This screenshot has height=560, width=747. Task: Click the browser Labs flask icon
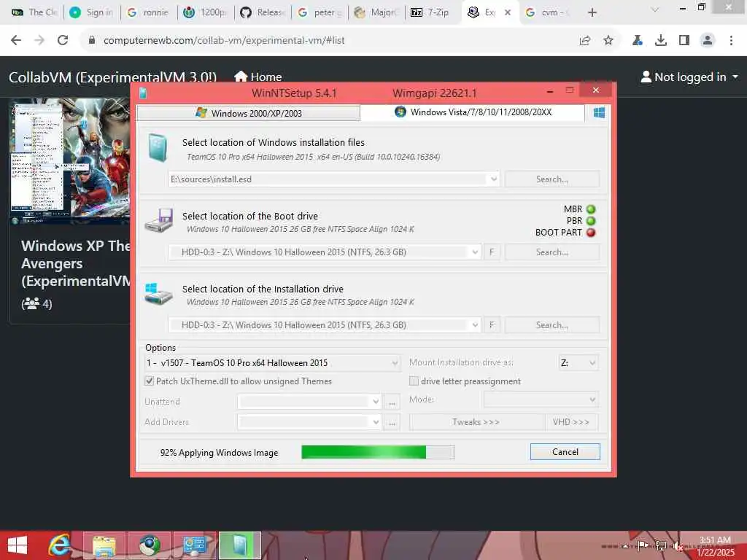[637, 41]
